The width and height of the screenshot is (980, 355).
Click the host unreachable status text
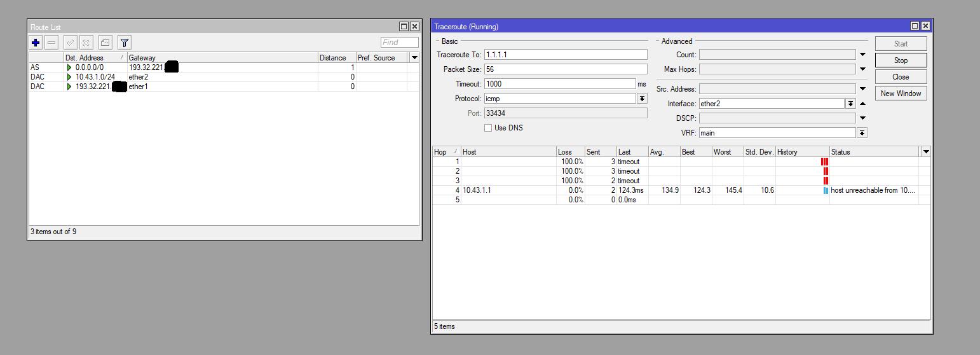pos(874,190)
